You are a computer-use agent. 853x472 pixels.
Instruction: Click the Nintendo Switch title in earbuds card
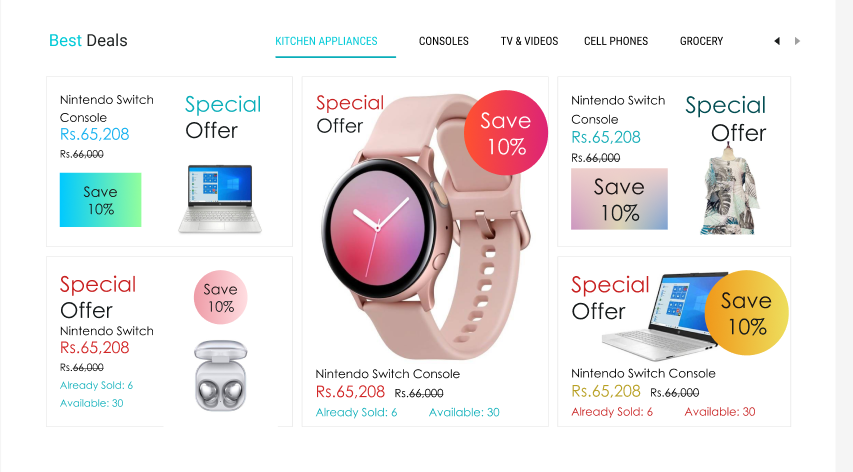coord(107,331)
